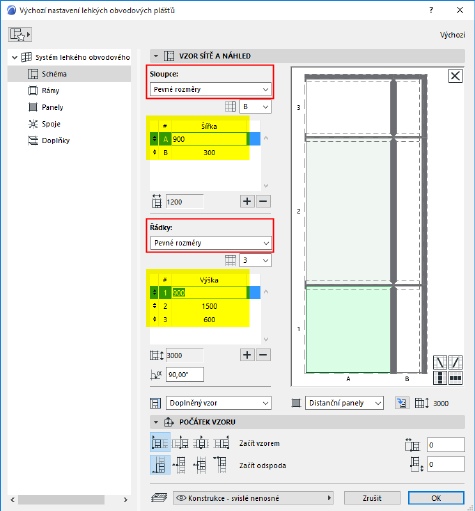Click the total column width field 1200

click(185, 202)
